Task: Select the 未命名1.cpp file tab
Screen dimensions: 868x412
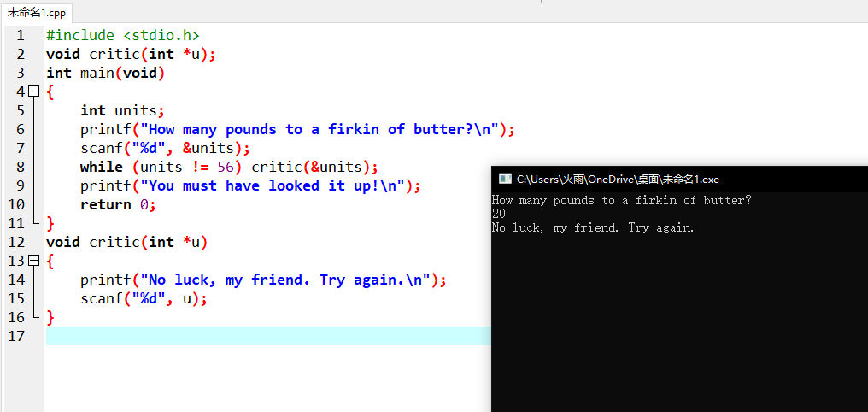Action: click(37, 13)
